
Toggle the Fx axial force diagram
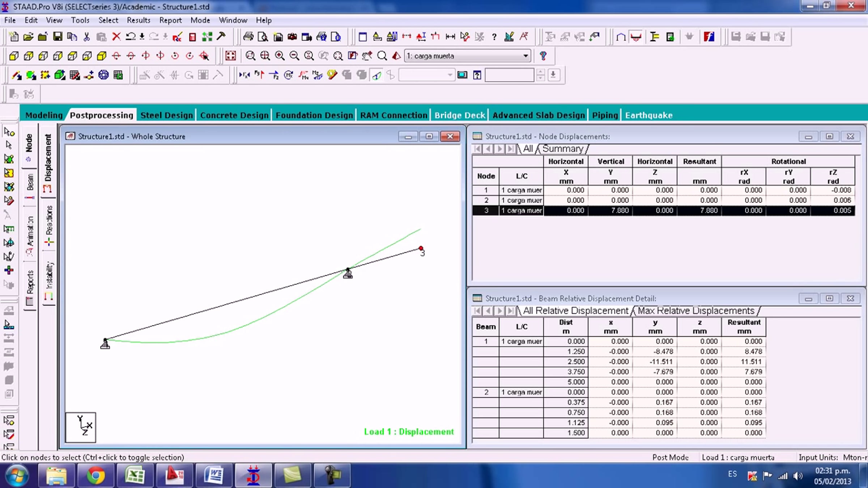coord(244,75)
